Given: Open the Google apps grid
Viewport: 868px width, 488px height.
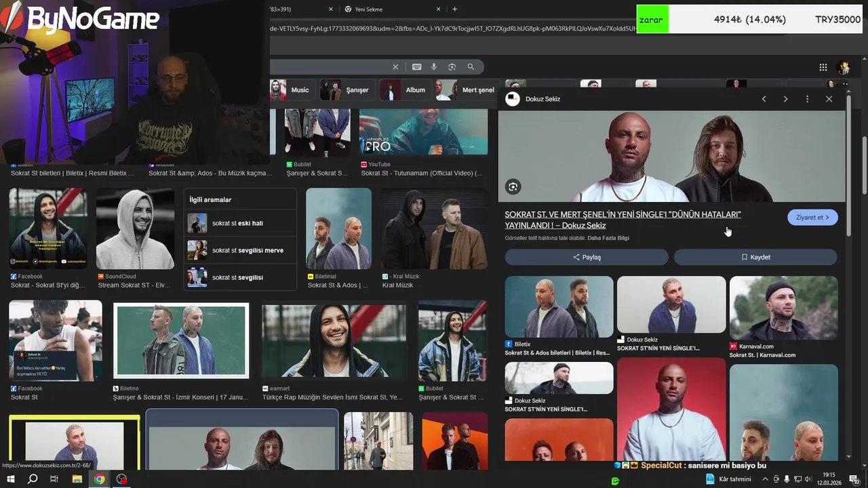Looking at the screenshot, I should click(x=823, y=67).
